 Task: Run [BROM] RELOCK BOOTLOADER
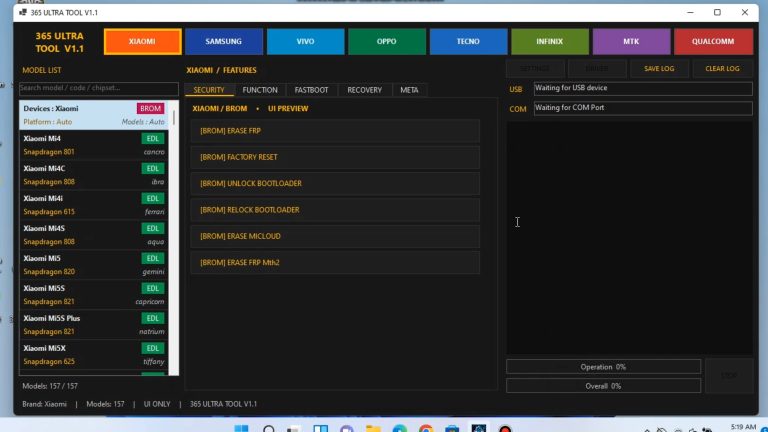pos(335,210)
